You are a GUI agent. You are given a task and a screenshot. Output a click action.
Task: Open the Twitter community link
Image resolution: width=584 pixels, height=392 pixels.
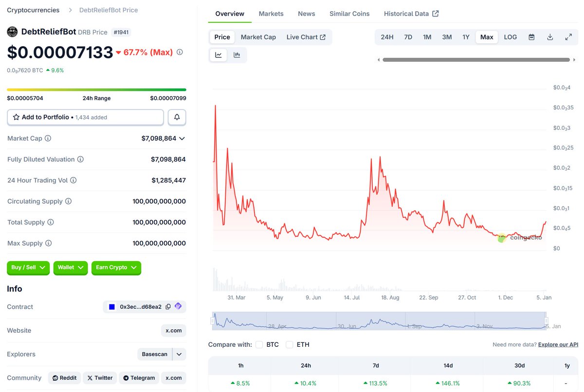coord(100,378)
